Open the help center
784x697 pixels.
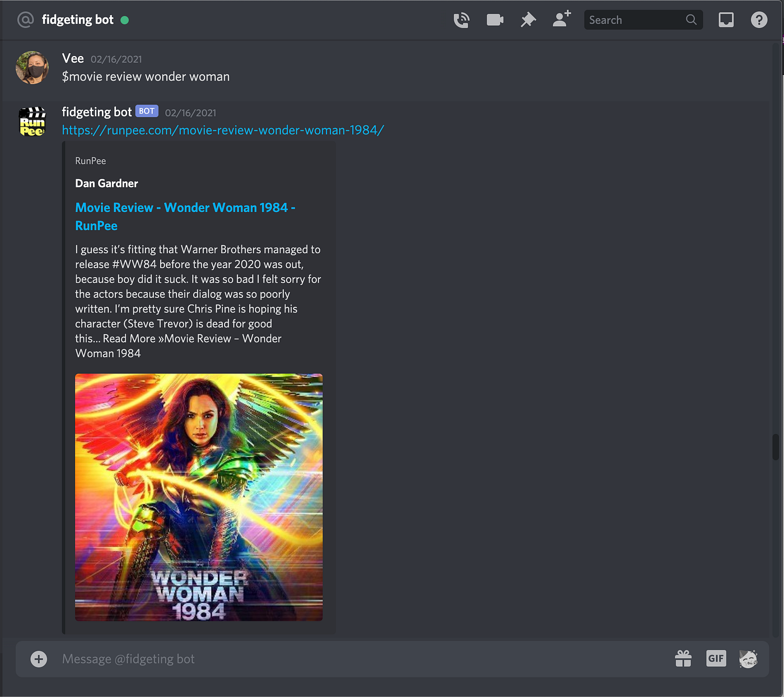click(x=759, y=20)
